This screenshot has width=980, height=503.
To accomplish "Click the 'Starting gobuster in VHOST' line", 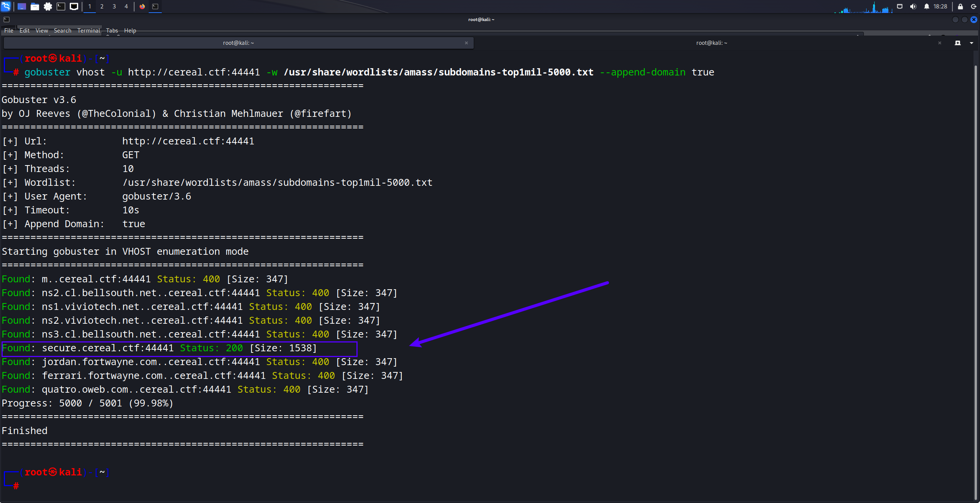I will click(x=125, y=252).
